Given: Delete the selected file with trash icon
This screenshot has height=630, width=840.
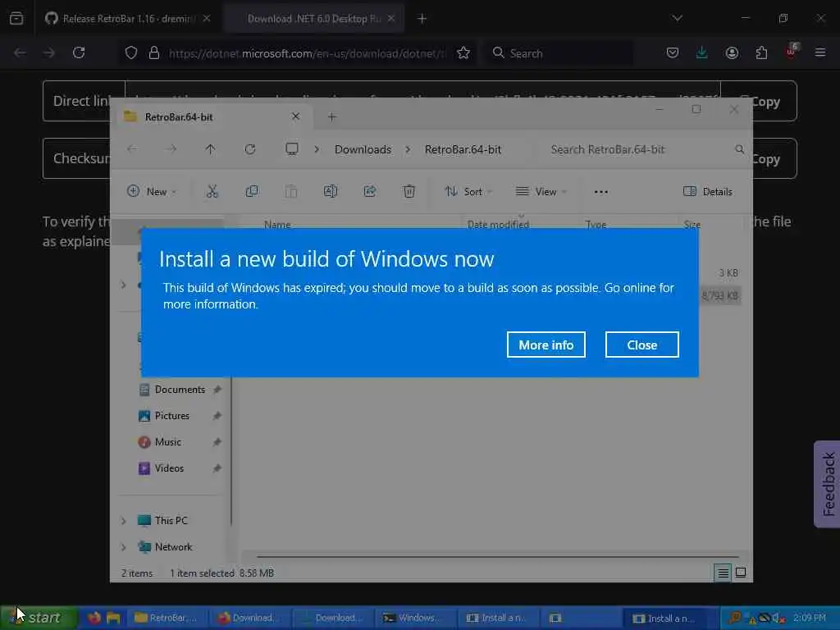Looking at the screenshot, I should tap(409, 191).
